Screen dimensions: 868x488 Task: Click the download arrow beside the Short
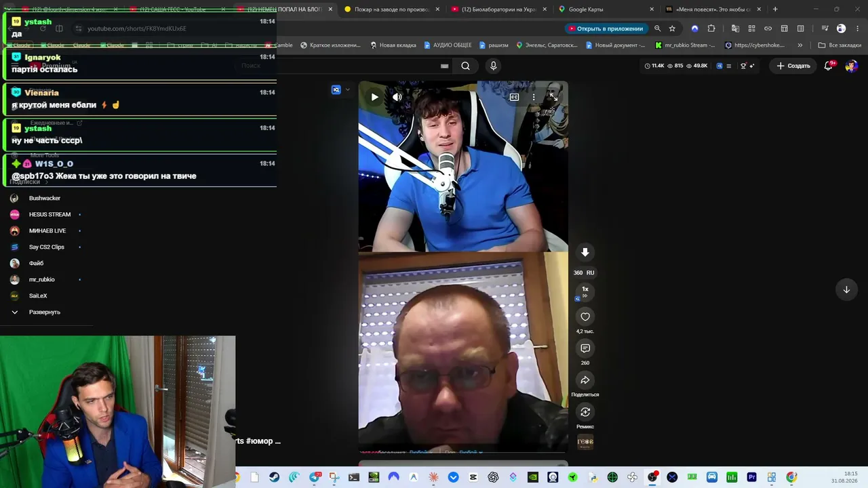(585, 252)
